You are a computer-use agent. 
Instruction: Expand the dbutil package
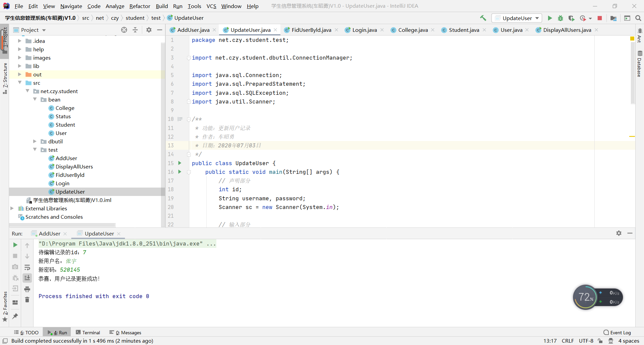pos(35,141)
